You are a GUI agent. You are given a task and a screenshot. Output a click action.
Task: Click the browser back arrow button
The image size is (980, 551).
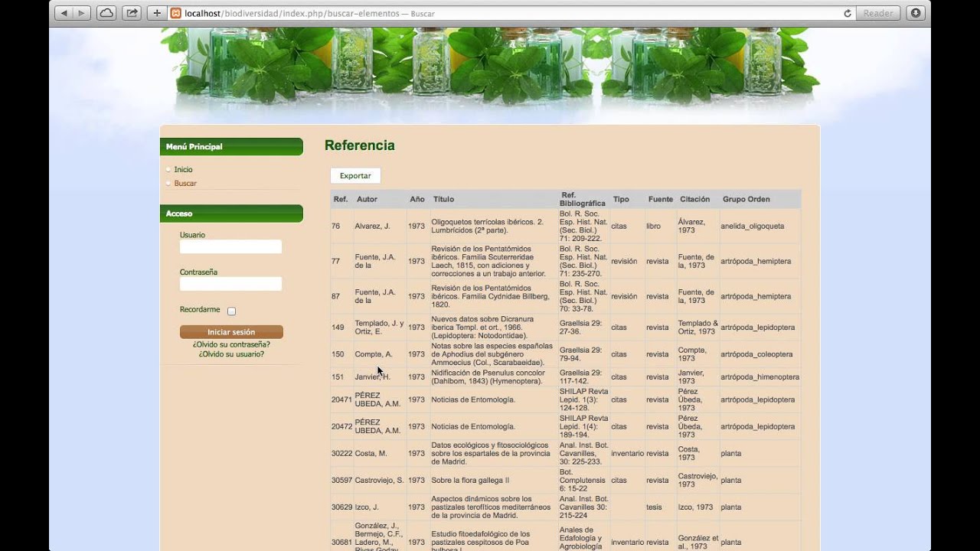coord(64,13)
